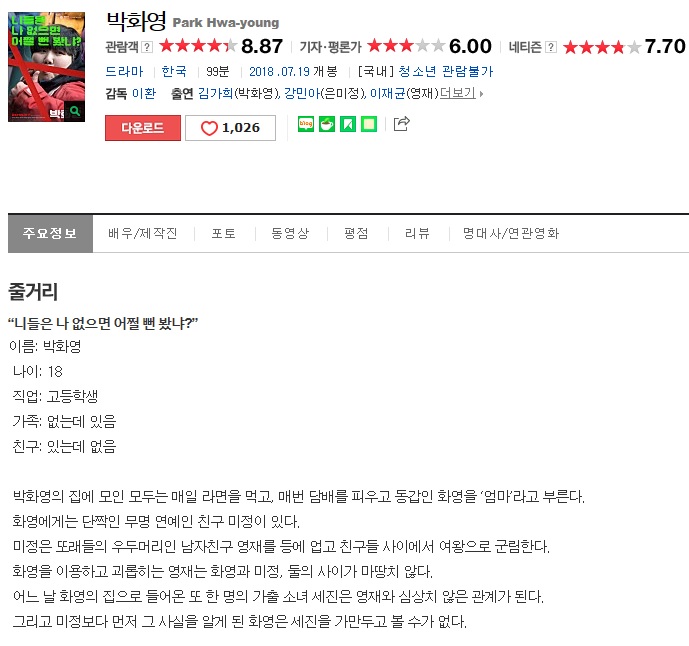Open director 이환 link
This screenshot has width=689, height=646.
pos(144,93)
